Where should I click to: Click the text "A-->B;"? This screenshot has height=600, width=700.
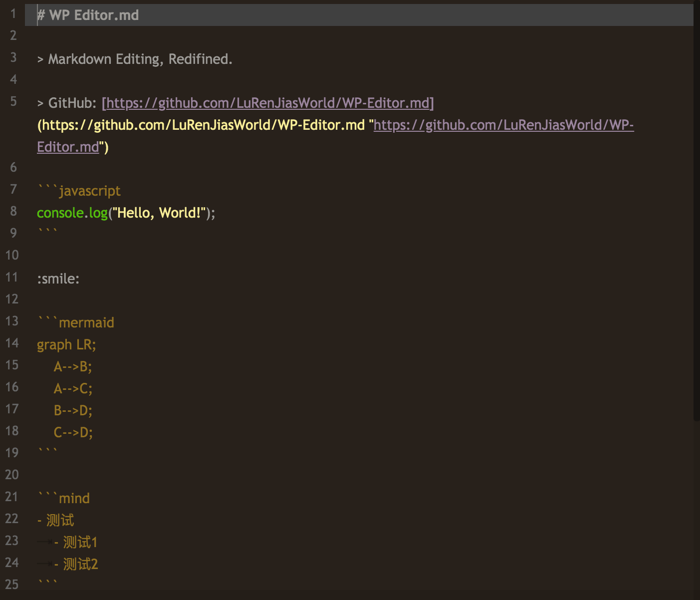click(73, 367)
